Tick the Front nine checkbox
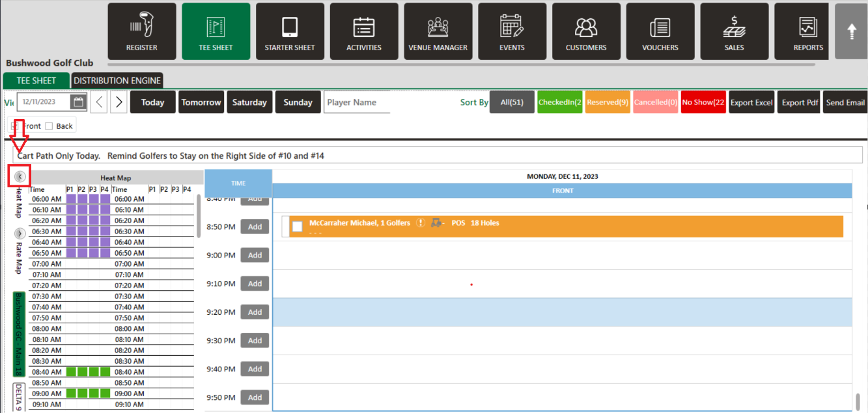868x413 pixels. 16,126
